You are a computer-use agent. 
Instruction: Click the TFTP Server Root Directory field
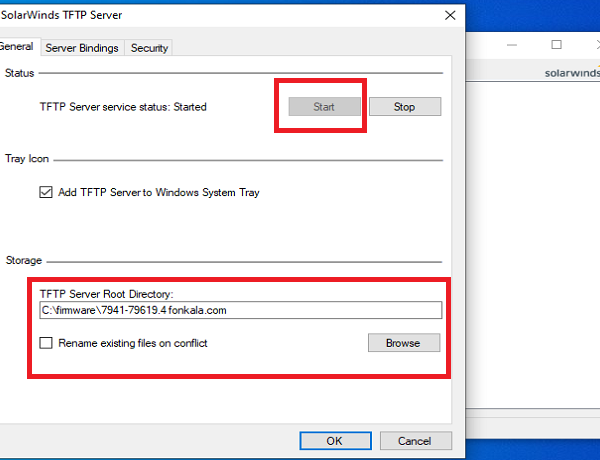(240, 310)
